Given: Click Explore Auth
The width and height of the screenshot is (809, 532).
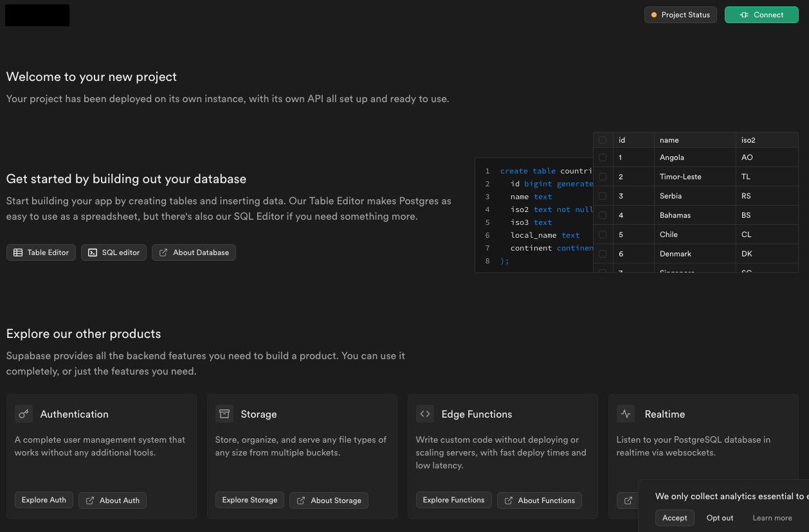Looking at the screenshot, I should [44, 500].
